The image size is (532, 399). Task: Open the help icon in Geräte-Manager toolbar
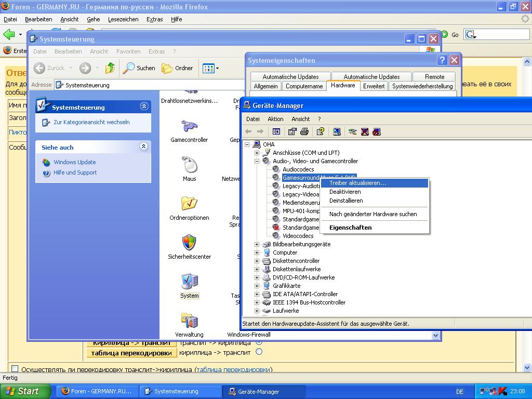coord(320,131)
